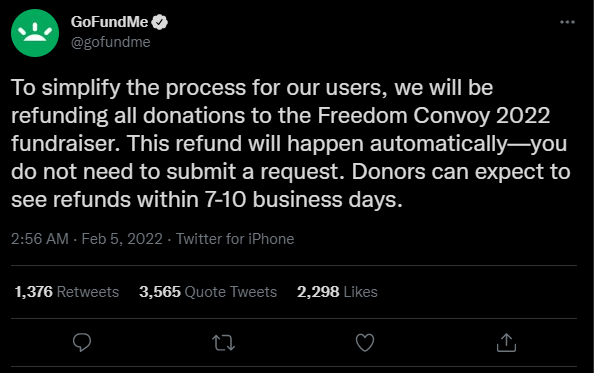View the 3,565 Quote Tweets list

click(x=208, y=292)
